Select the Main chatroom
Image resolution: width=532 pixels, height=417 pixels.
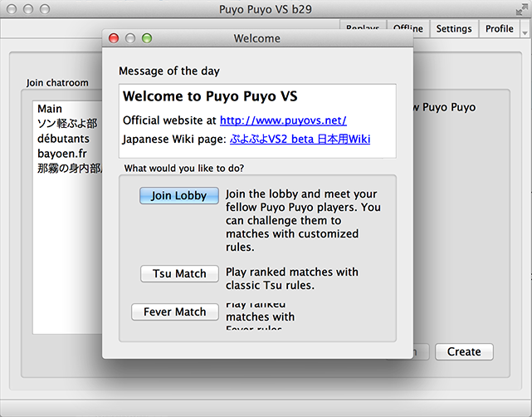50,109
